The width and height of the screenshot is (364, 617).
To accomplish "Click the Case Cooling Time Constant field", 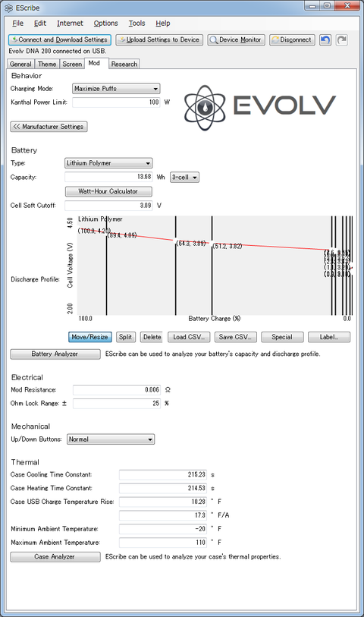I will [163, 474].
